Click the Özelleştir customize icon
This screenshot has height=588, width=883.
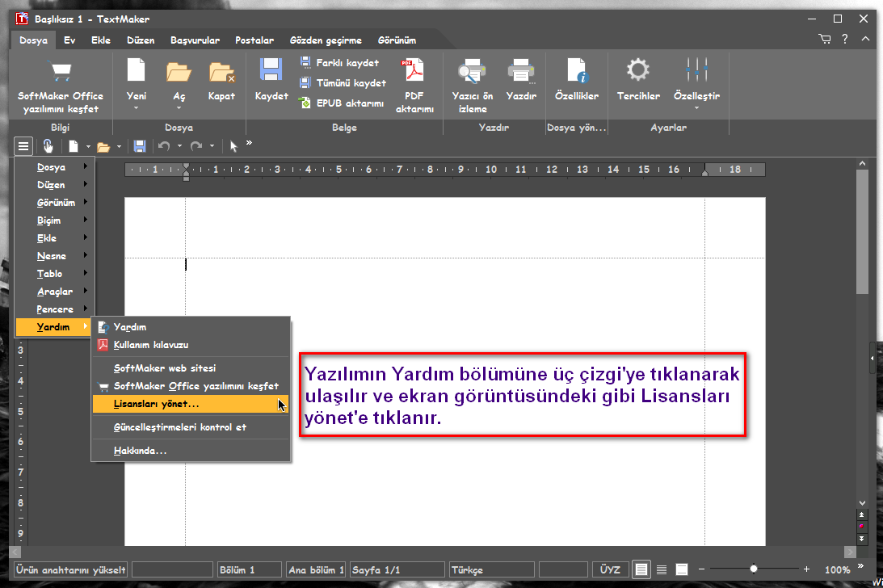pos(696,70)
